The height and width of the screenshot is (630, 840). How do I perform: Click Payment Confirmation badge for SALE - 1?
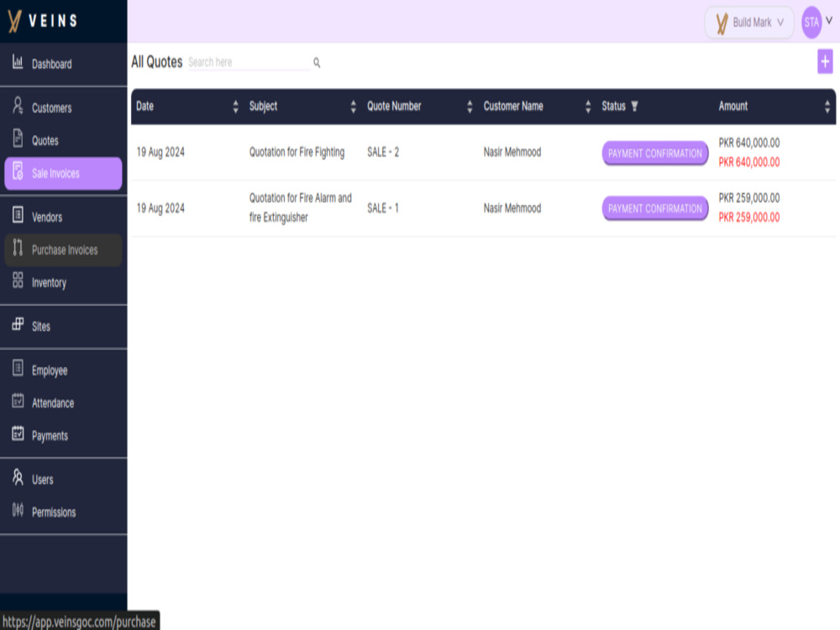click(x=654, y=208)
